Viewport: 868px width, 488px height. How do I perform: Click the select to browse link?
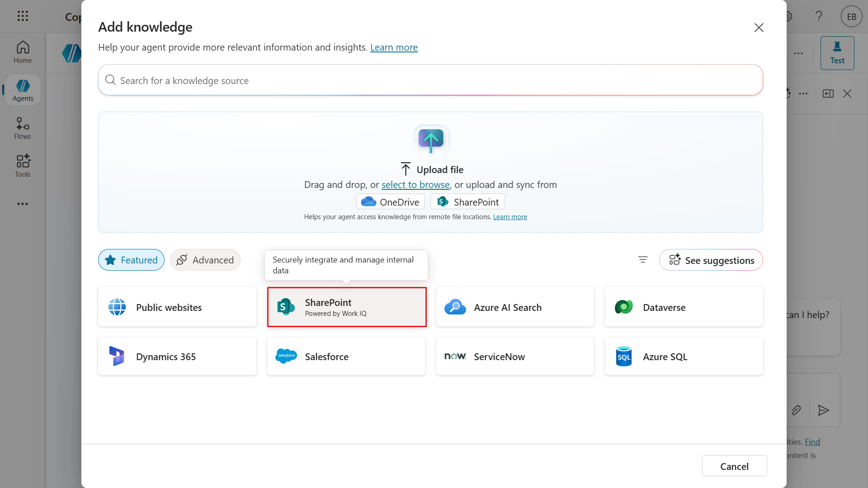point(415,184)
